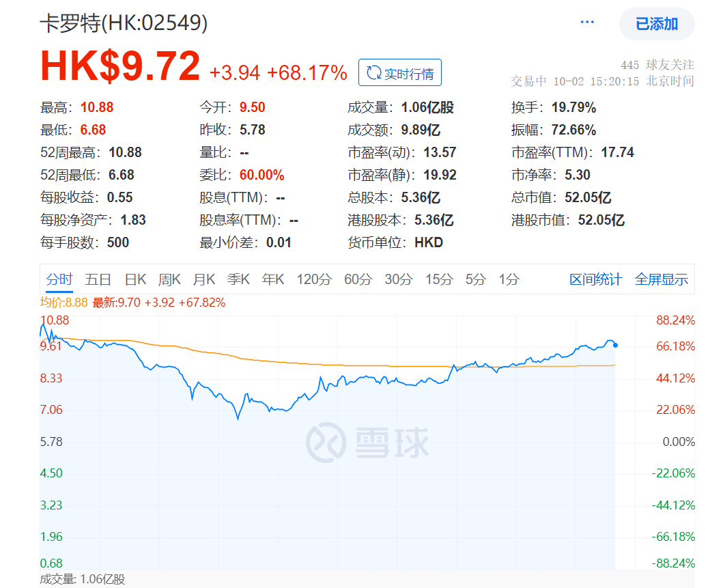Open the 120分 interval chart
Screen dimensions: 725x588
pos(314,279)
